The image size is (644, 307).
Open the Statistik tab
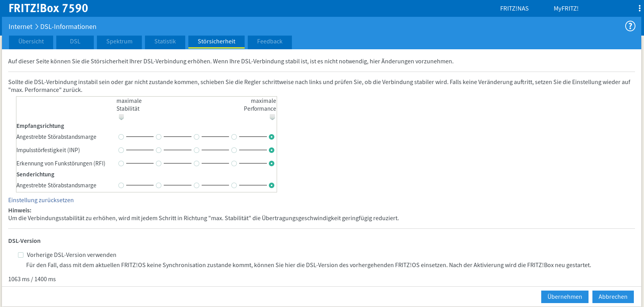point(165,41)
